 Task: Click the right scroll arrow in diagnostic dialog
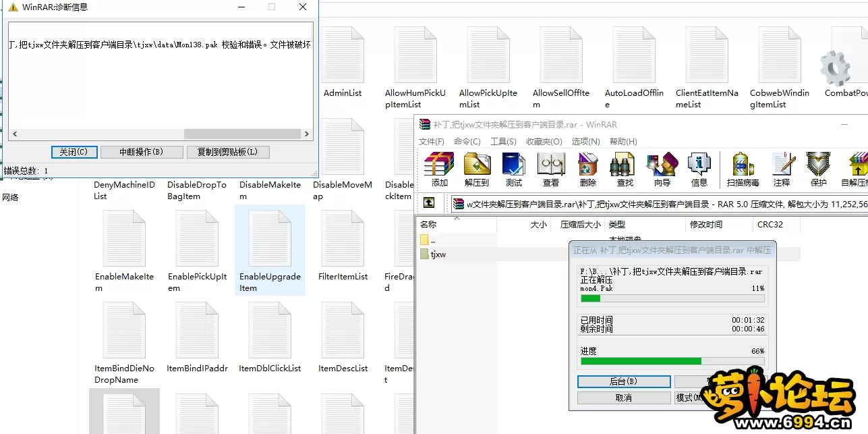(x=307, y=134)
